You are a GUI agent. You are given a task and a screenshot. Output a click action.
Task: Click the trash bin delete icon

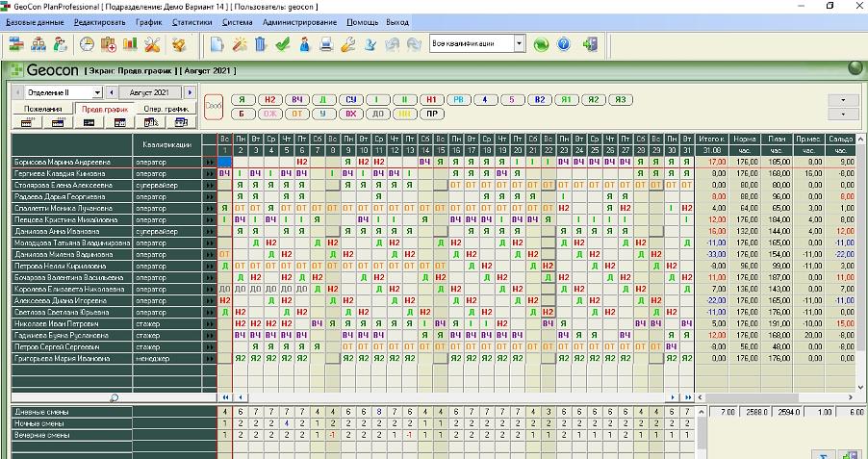[x=260, y=44]
